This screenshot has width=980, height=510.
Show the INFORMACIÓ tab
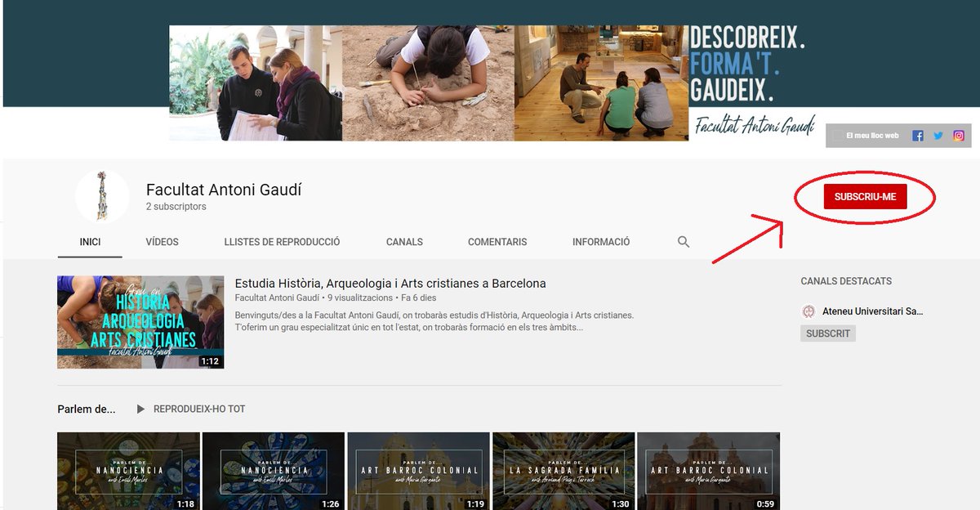601,242
